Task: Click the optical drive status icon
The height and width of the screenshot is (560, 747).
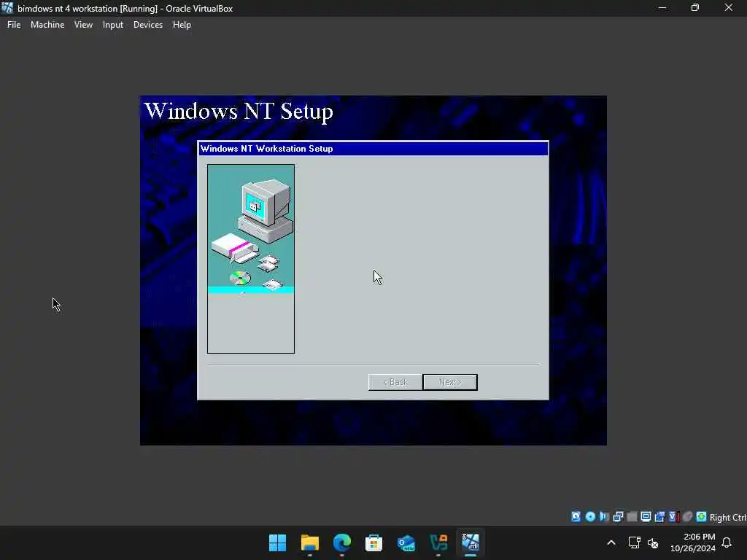Action: 589,517
